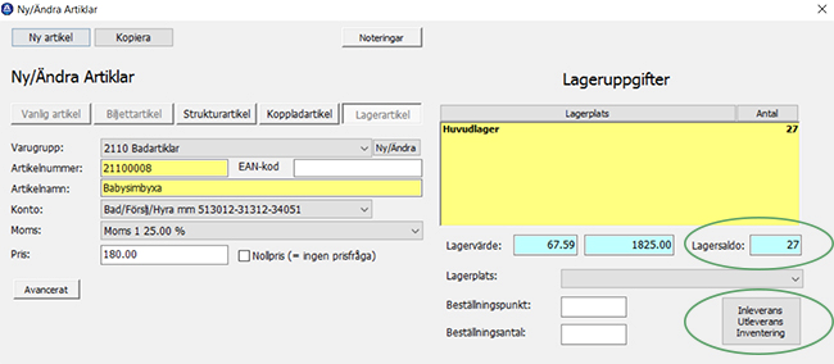834x364 pixels.
Task: Click the Lagerplats column header
Action: 588,113
